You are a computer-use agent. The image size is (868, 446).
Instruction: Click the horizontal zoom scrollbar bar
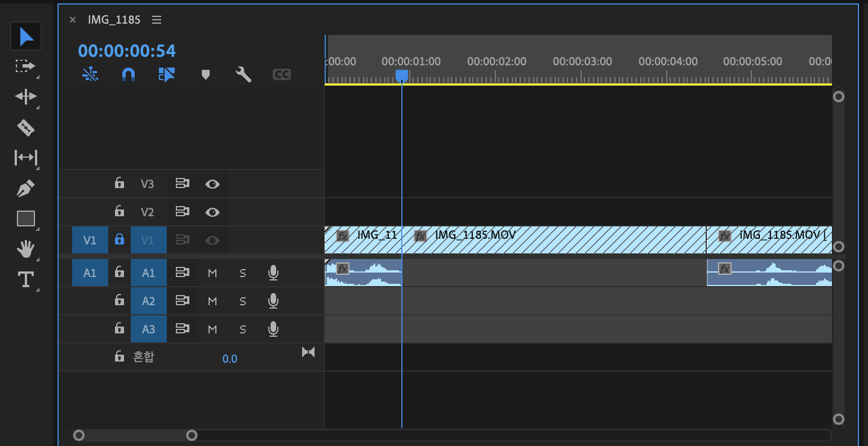135,435
